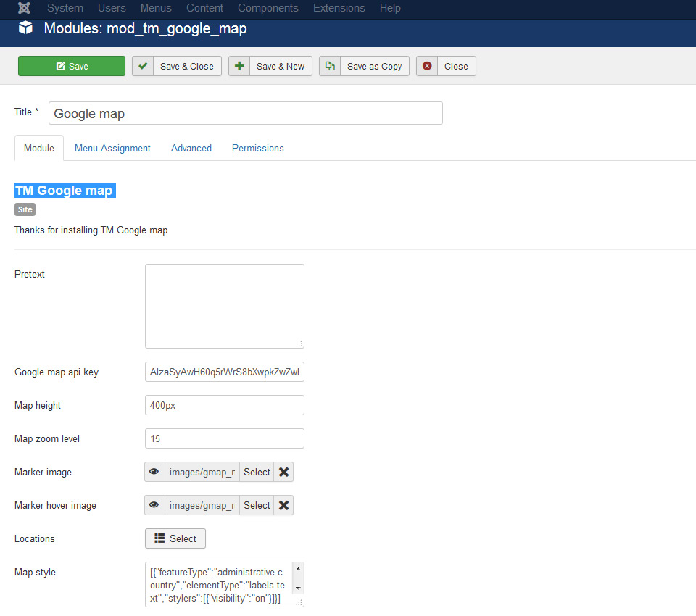Open the Extensions menu
Image resolution: width=696 pixels, height=616 pixels.
(x=339, y=8)
